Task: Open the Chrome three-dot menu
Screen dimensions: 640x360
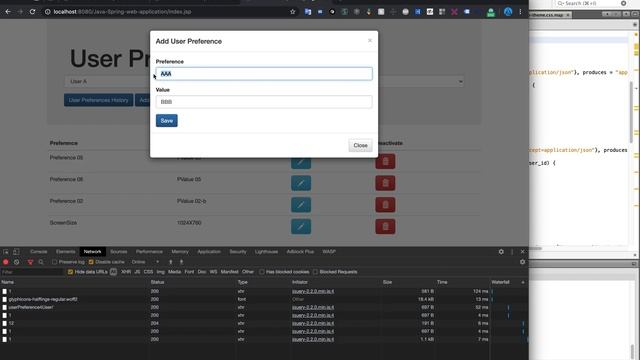Action: click(520, 12)
